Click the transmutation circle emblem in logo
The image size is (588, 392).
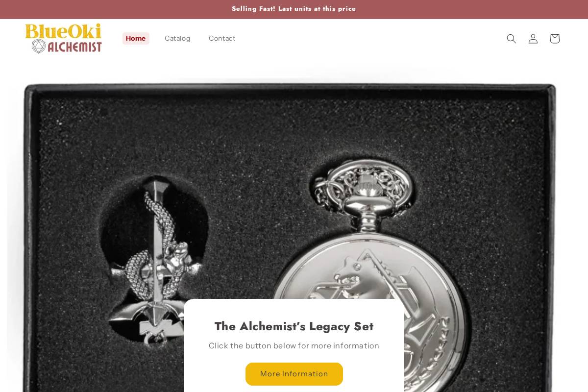click(x=39, y=46)
